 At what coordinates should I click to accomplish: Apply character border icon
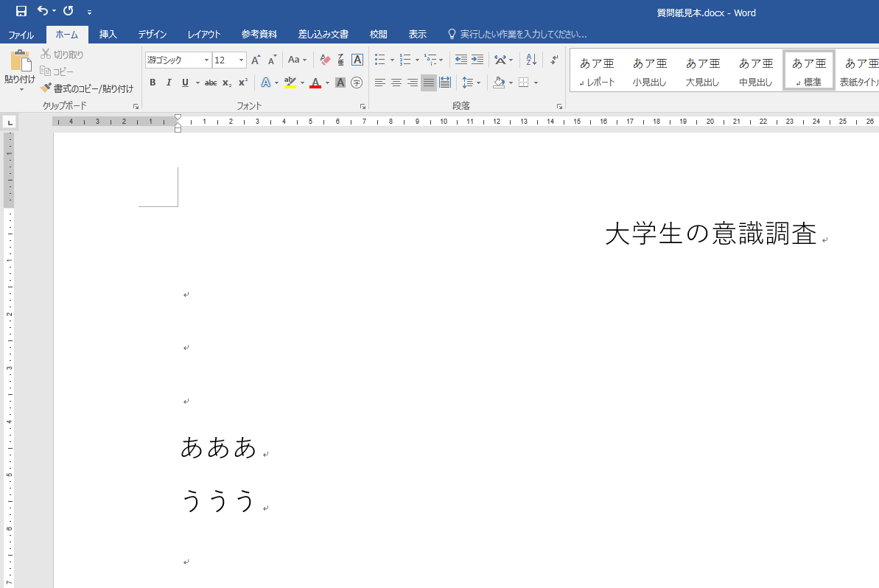pos(357,60)
